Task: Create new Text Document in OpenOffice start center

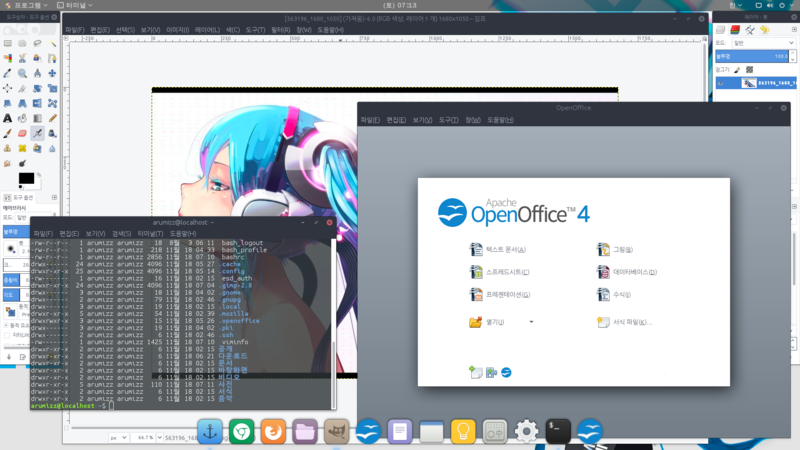Action: [x=497, y=249]
